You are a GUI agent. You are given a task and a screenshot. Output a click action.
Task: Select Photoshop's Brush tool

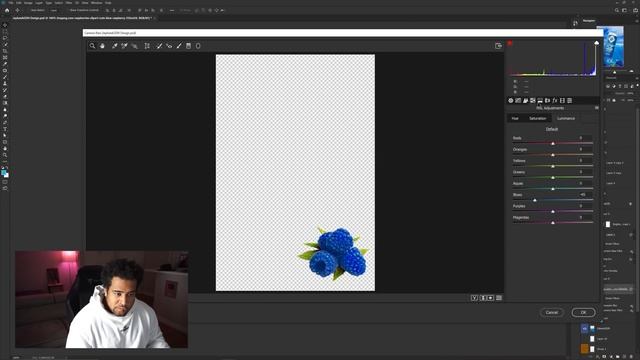[5, 77]
